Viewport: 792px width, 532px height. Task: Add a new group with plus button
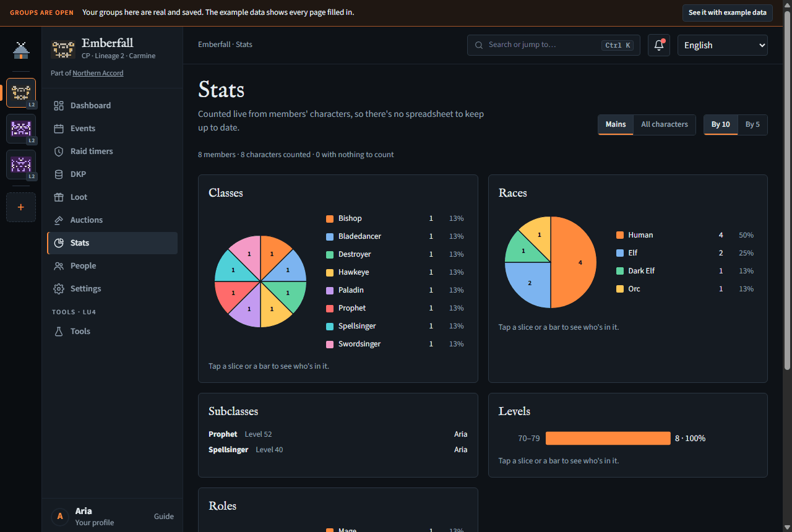[x=21, y=207]
